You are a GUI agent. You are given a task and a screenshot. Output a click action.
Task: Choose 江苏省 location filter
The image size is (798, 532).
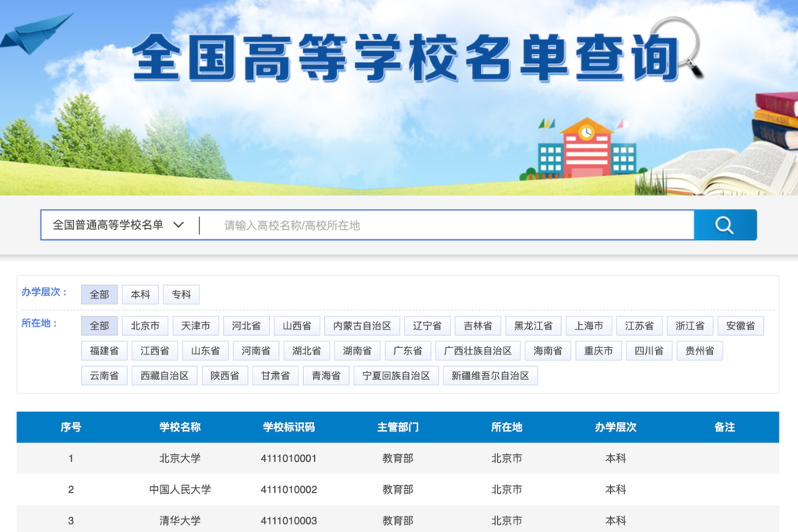tap(639, 326)
